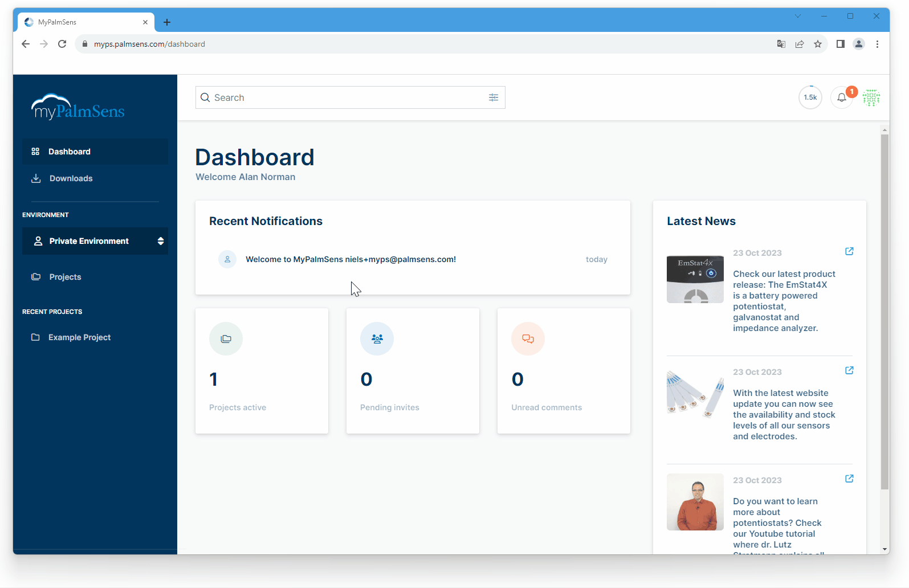Open Downloads page in sidebar
The image size is (909, 588).
[95, 178]
